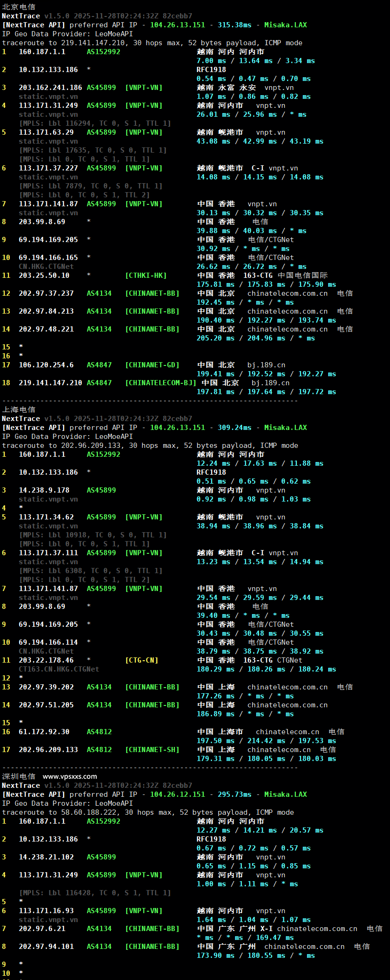
Task: Click hop IP 203.25.50.10
Action: tap(44, 275)
